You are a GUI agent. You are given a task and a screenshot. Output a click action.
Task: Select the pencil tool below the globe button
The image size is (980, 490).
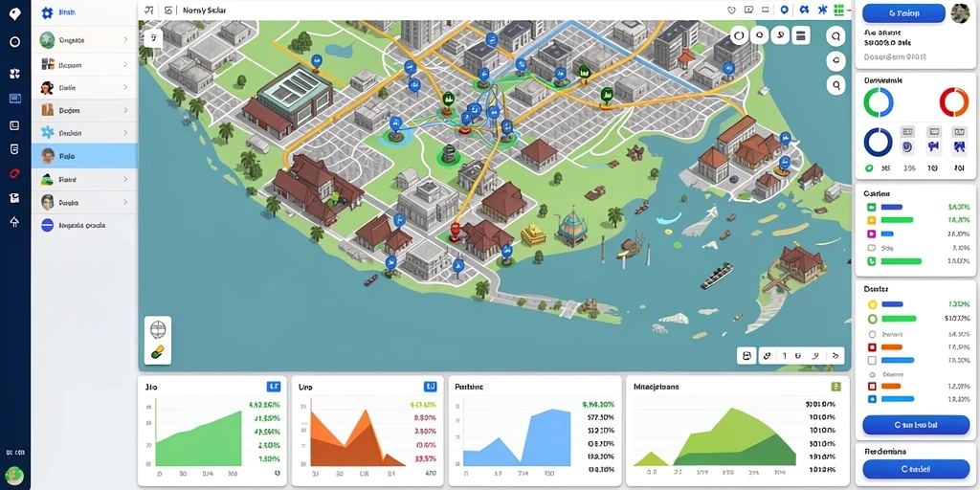coord(158,352)
